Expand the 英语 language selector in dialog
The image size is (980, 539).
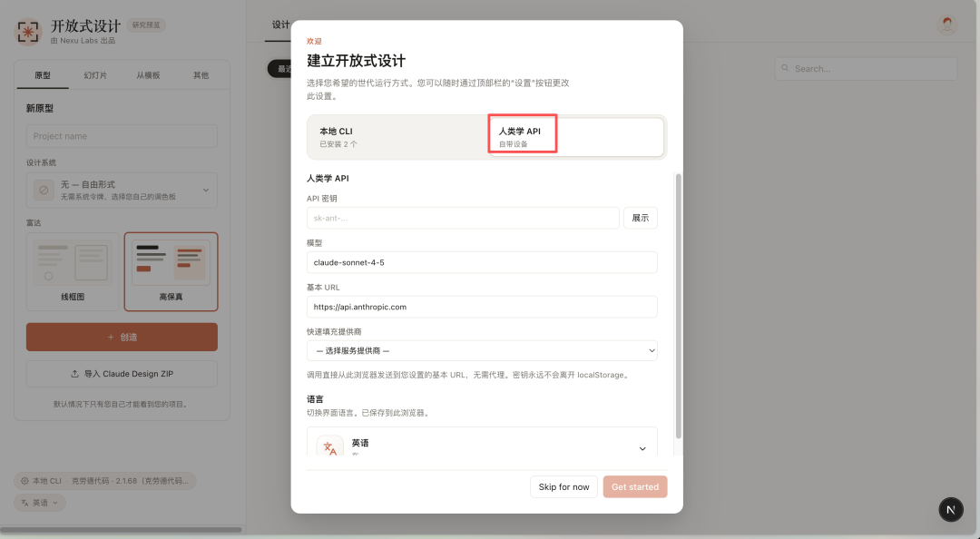coord(482,442)
